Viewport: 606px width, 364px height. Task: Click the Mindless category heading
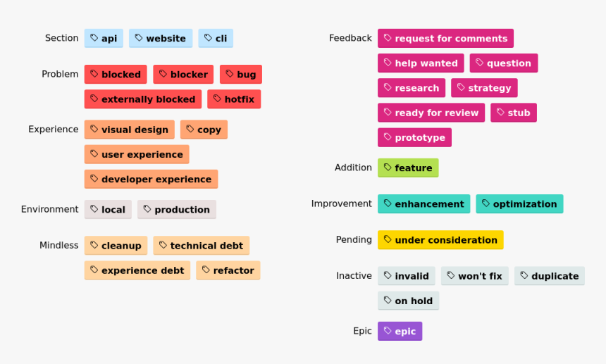point(59,245)
